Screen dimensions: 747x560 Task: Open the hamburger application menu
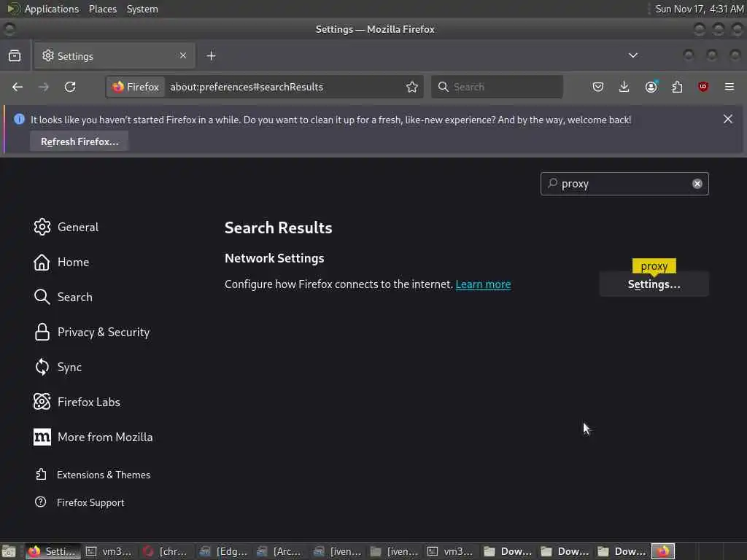click(x=729, y=87)
